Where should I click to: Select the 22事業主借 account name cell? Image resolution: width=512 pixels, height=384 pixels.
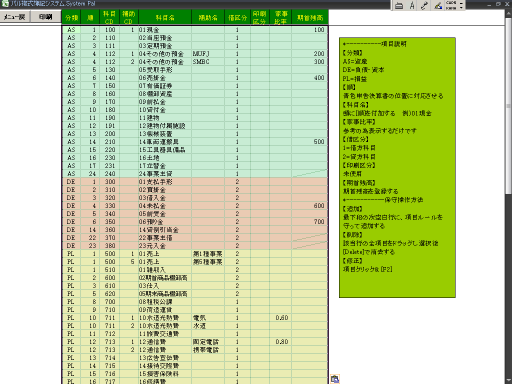pos(165,238)
